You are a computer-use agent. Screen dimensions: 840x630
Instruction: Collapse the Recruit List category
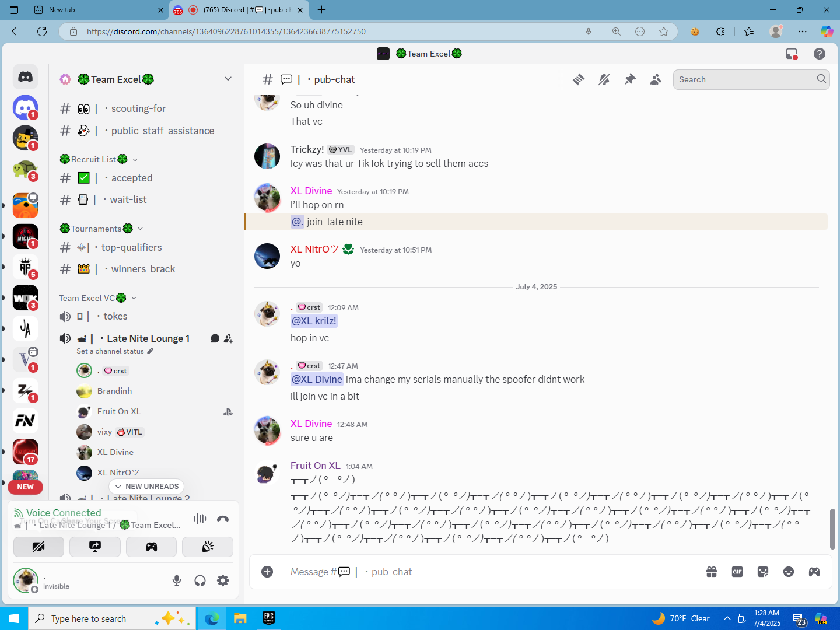point(99,159)
